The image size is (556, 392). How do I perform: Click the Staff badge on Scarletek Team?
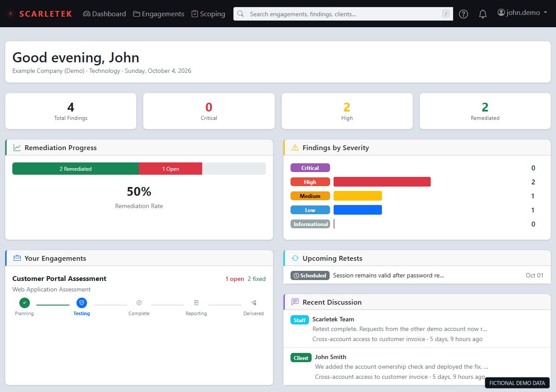[300, 320]
